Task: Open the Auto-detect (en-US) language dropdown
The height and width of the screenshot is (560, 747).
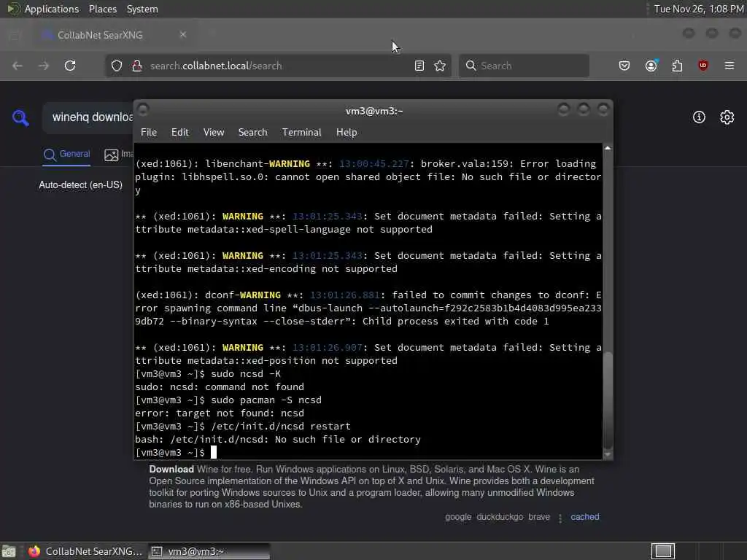Action: [x=80, y=184]
